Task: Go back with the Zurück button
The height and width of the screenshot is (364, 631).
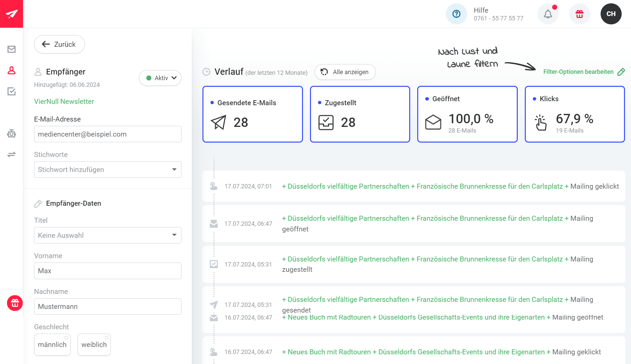Action: click(59, 44)
